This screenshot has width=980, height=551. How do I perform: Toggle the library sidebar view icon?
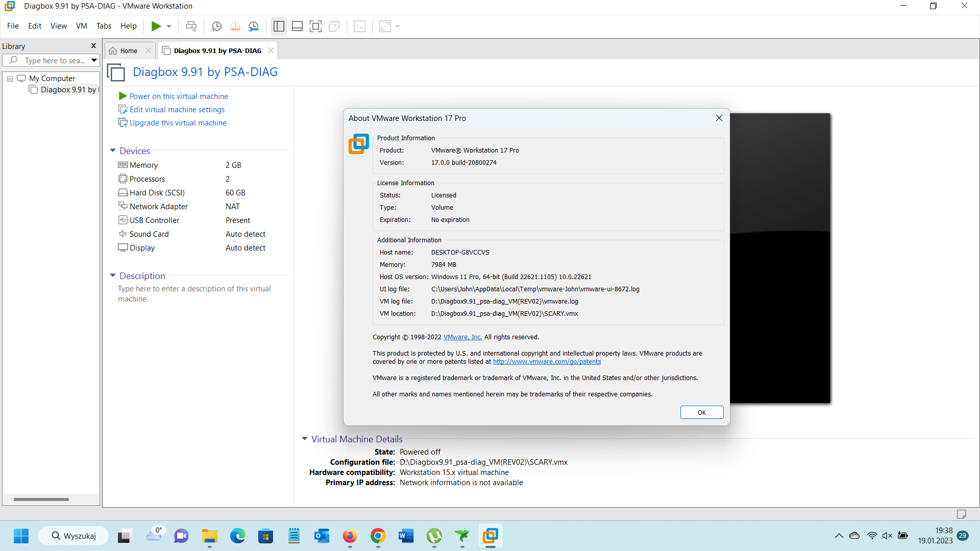coord(279,26)
